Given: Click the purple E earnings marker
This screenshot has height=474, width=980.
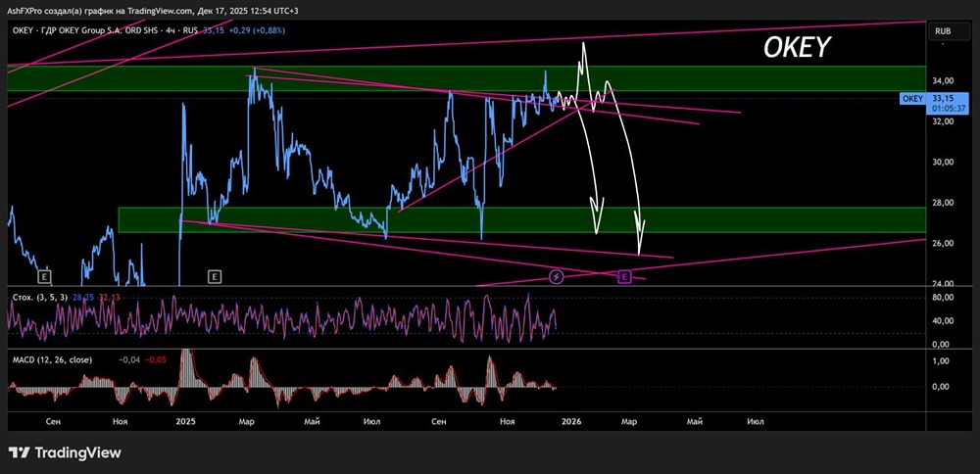Looking at the screenshot, I should coord(623,276).
